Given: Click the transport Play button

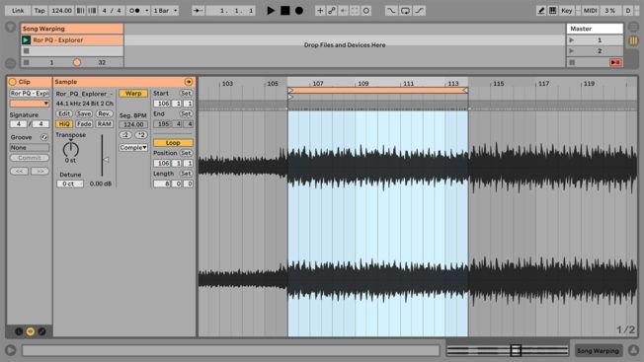Looking at the screenshot, I should [x=271, y=11].
